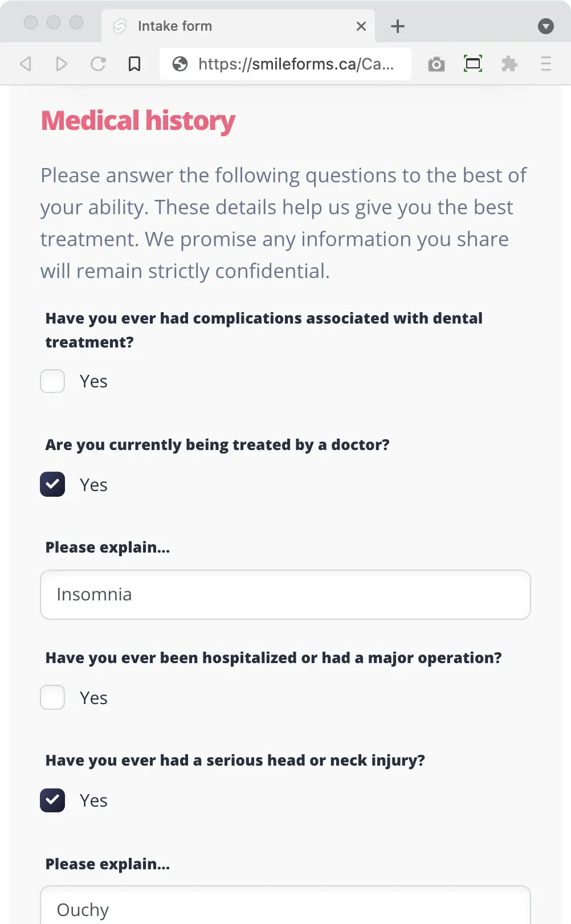Uncheck Yes for being treated by a doctor
The width and height of the screenshot is (571, 924).
coord(52,484)
